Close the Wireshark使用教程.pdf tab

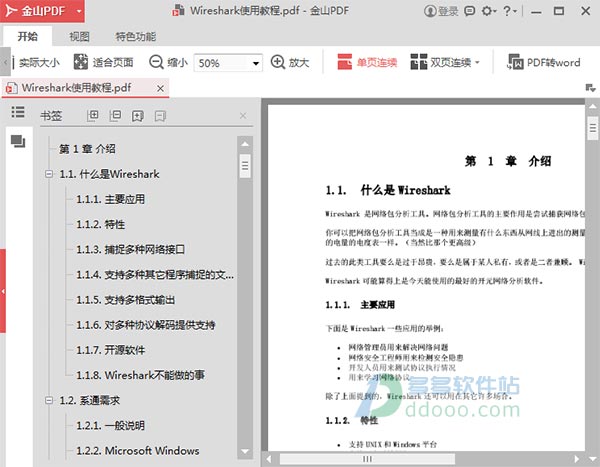[160, 88]
